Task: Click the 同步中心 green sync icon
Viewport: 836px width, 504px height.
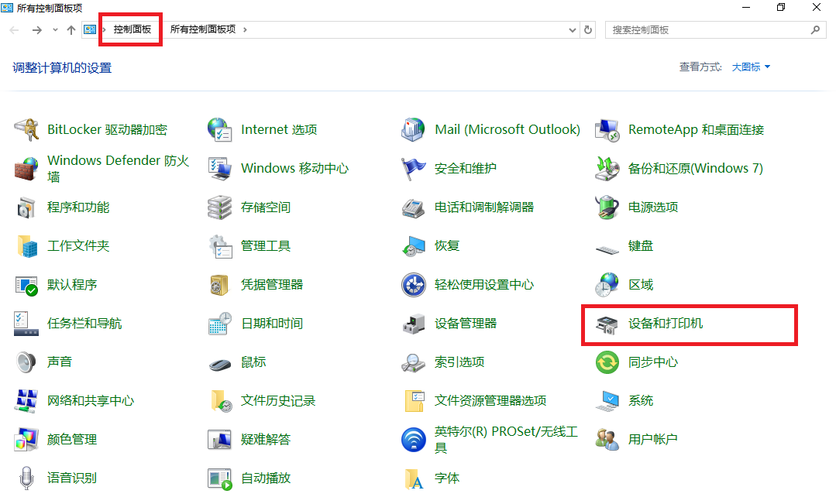Action: click(x=607, y=362)
